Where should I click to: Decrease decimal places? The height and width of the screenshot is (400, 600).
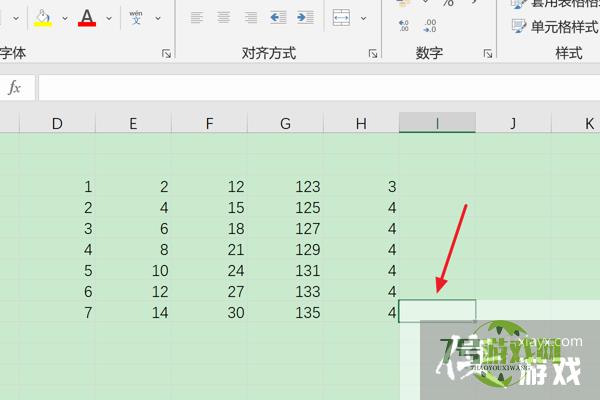(430, 26)
